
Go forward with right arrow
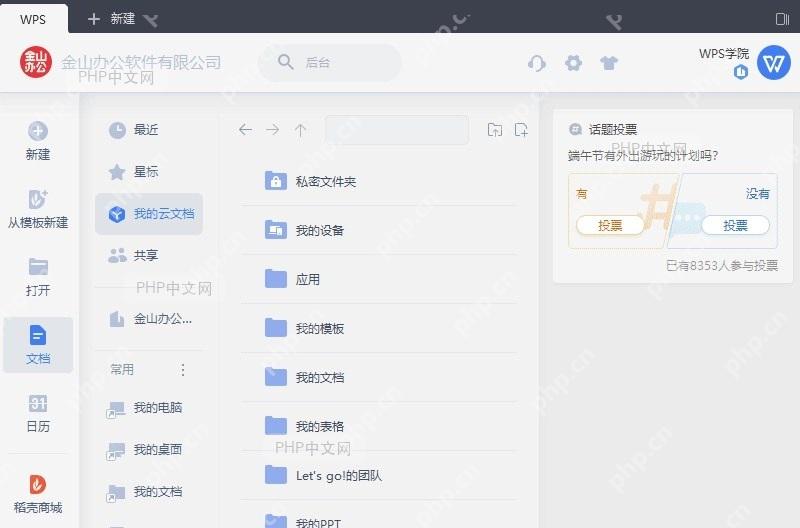(x=273, y=130)
